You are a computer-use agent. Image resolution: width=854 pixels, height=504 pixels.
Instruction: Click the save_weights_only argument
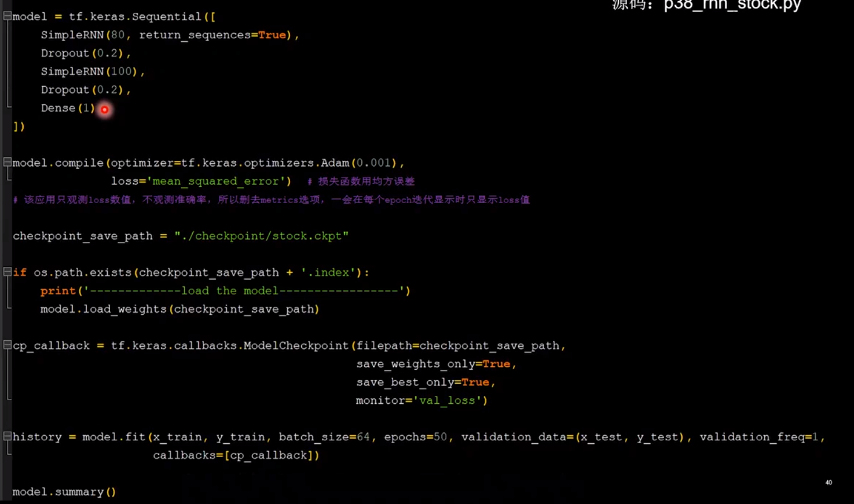[416, 364]
